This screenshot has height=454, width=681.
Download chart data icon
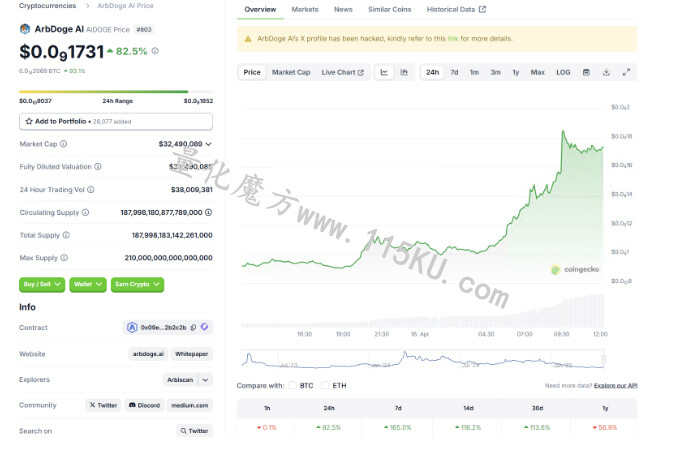(x=606, y=72)
